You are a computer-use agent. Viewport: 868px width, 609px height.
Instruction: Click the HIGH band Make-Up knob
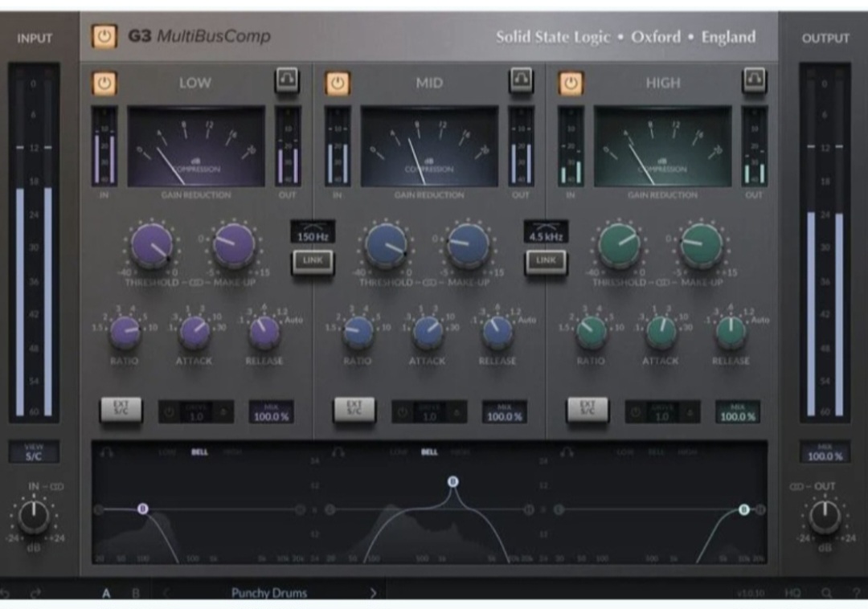[701, 244]
